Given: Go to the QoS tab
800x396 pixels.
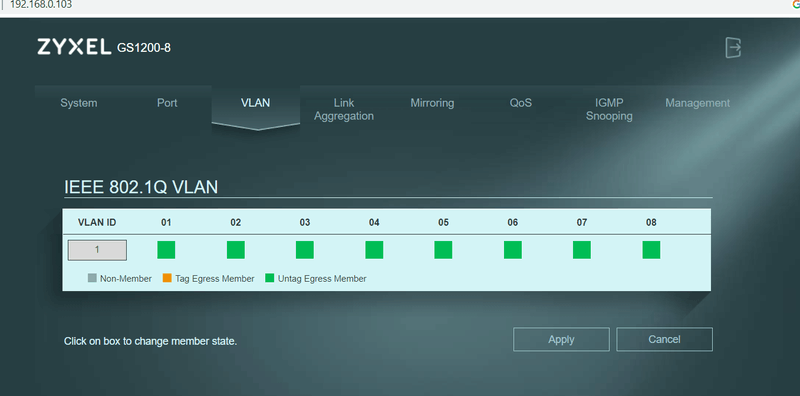Looking at the screenshot, I should (520, 103).
